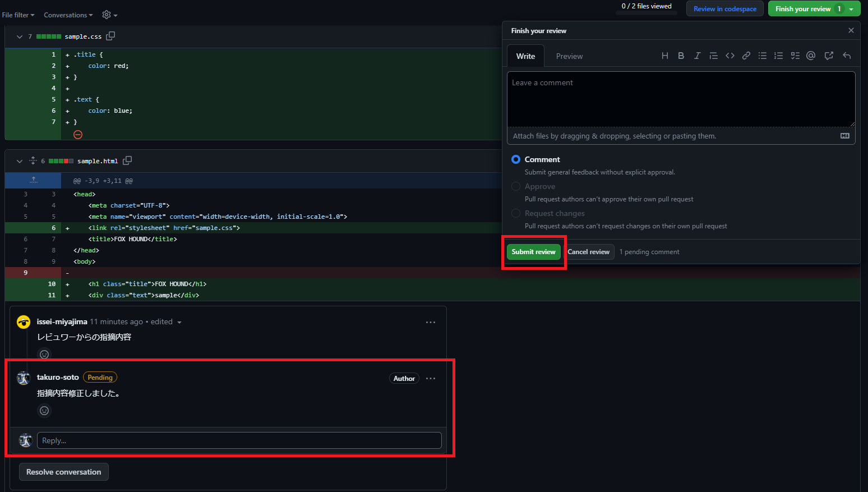Image resolution: width=868 pixels, height=492 pixels.
Task: Open the Conversations dropdown
Action: point(68,15)
